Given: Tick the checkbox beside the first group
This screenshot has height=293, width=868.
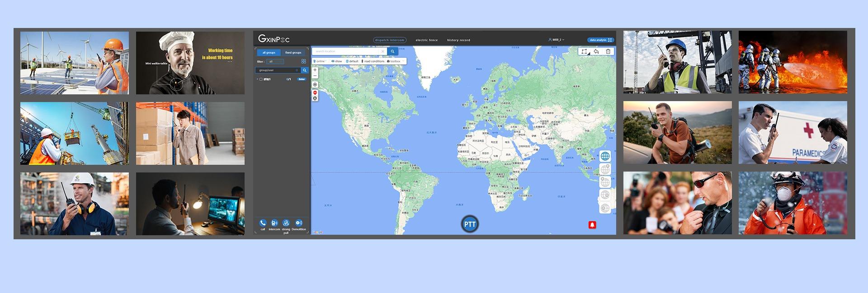Looking at the screenshot, I should click(x=261, y=79).
